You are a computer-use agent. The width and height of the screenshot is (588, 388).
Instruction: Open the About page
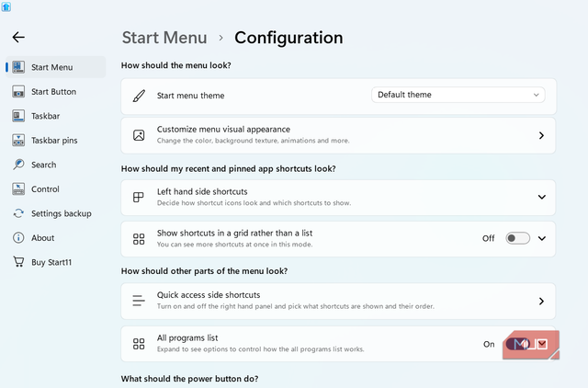55,238
